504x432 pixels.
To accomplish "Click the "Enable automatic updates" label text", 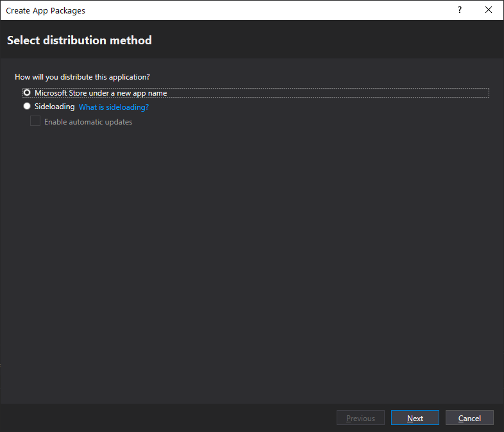I will tap(88, 122).
